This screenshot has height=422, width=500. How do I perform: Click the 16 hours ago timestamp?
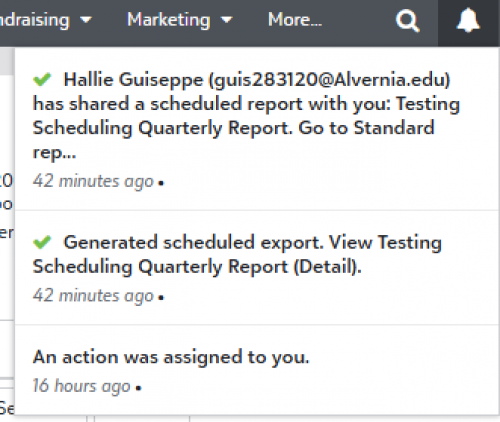[x=81, y=386]
